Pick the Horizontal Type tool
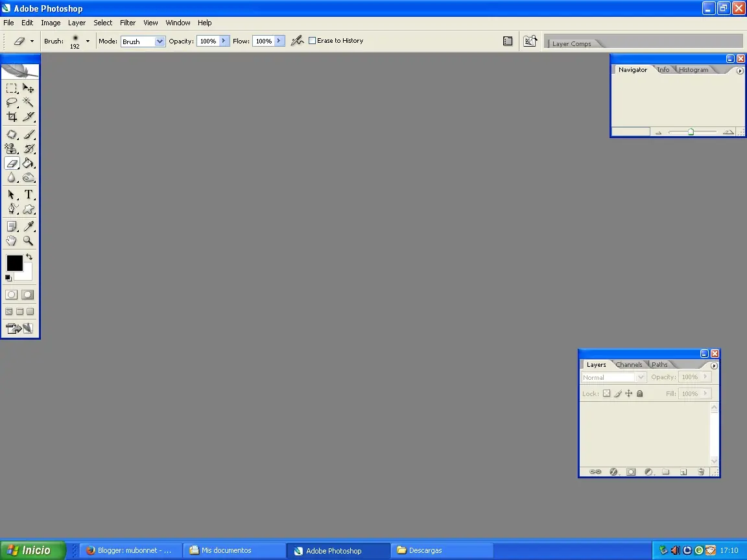Image resolution: width=747 pixels, height=560 pixels. tap(29, 194)
